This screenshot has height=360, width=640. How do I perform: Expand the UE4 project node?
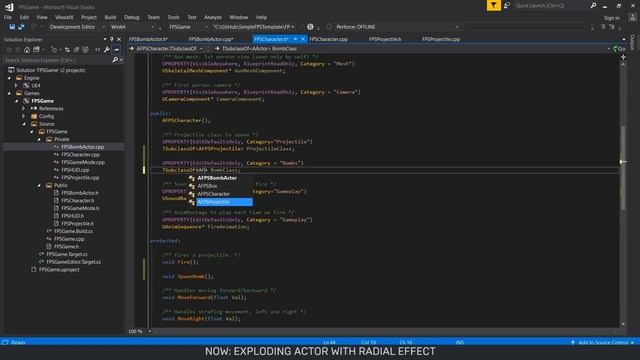[16, 85]
